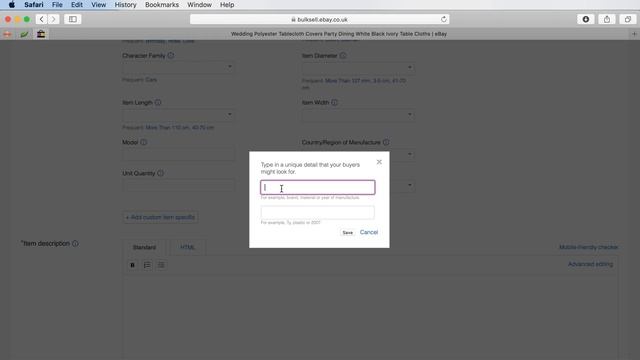This screenshot has height=360, width=640.
Task: Open Advanced editing link
Action: click(x=590, y=264)
